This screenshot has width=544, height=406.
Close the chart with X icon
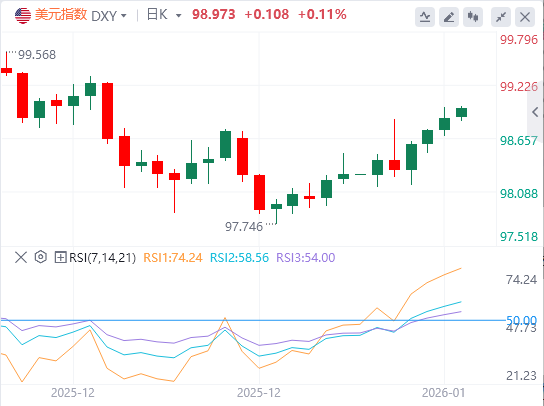525,17
